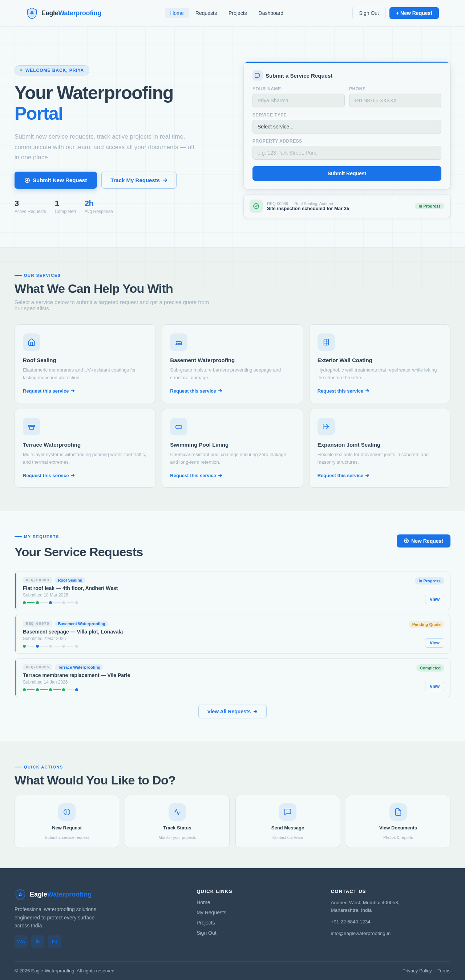Go to the Requests nav tab
465x980 pixels.
[x=206, y=13]
